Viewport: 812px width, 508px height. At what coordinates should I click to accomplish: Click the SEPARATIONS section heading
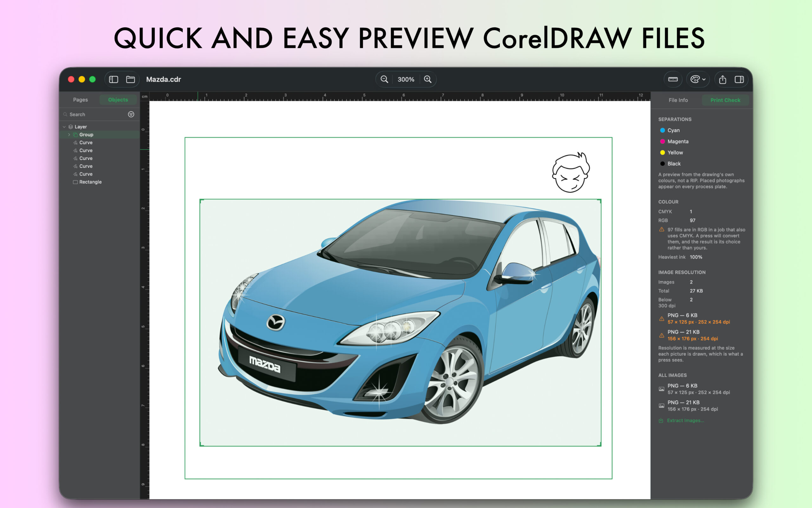tap(675, 119)
